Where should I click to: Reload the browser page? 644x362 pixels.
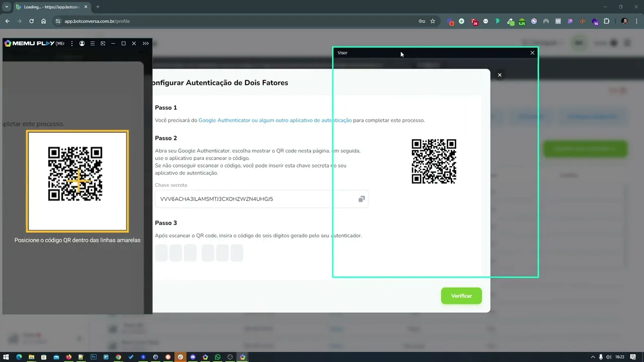point(31,21)
